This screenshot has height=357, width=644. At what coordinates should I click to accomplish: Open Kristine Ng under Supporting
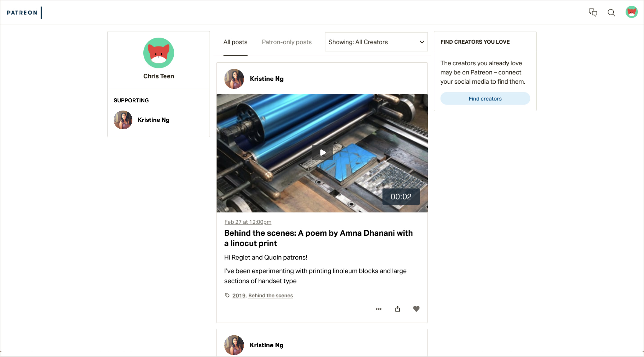point(153,120)
